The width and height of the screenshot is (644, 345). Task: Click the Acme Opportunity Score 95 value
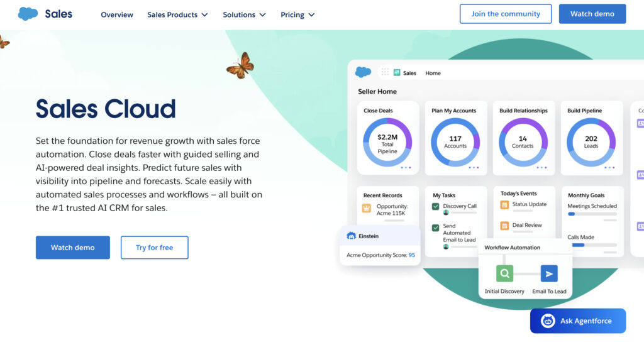(x=411, y=255)
